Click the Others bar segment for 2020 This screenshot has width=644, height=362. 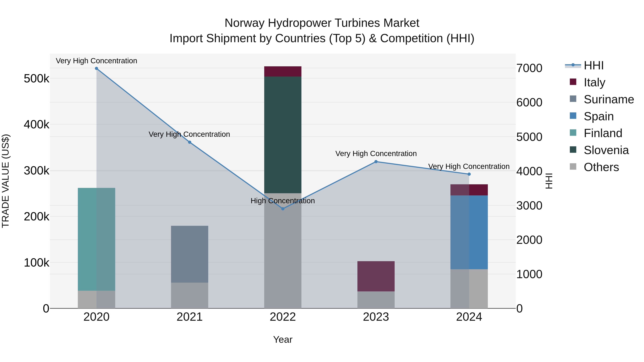point(96,299)
